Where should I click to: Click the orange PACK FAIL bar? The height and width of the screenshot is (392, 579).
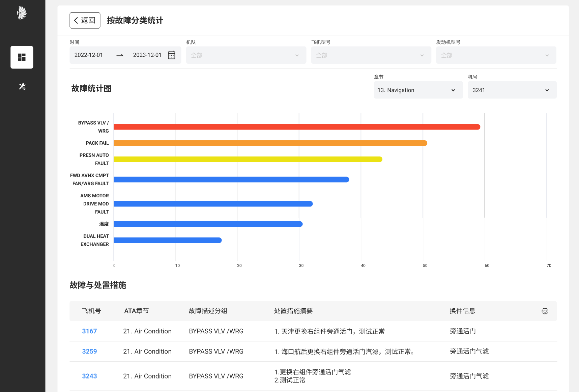(270, 143)
